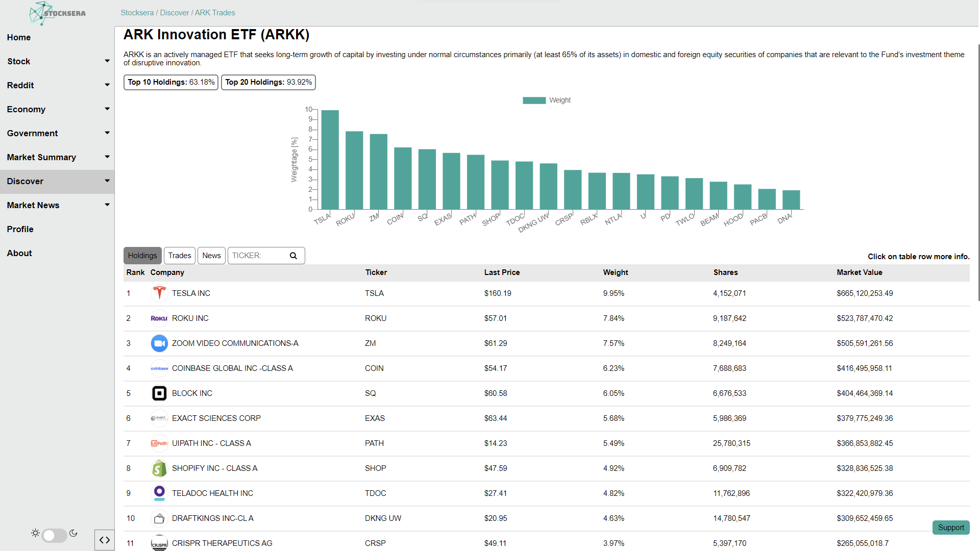The height and width of the screenshot is (551, 980).
Task: Collapse sidebar with the code-bracket button
Action: click(x=104, y=540)
